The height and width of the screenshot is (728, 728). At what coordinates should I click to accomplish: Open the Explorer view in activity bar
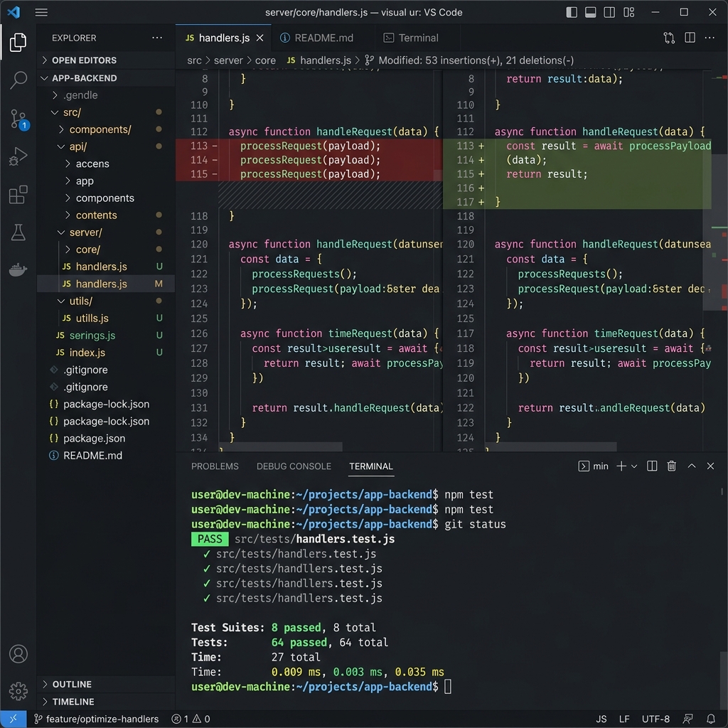click(18, 42)
